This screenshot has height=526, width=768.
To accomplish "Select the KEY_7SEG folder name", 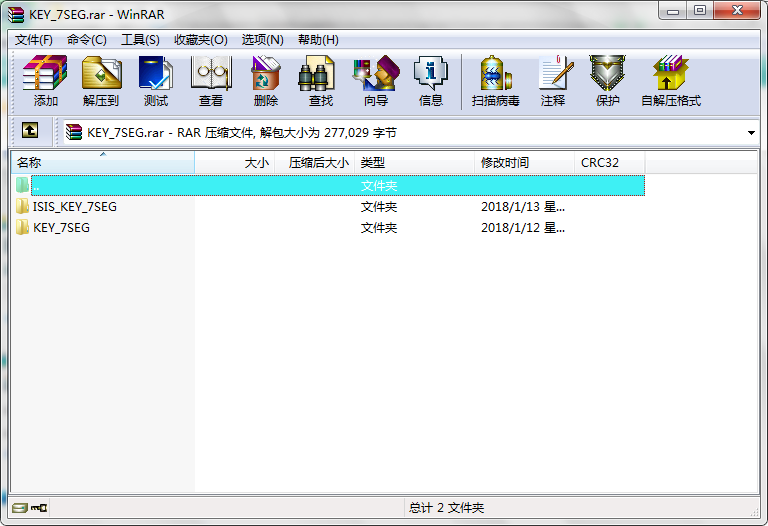I will pos(61,228).
